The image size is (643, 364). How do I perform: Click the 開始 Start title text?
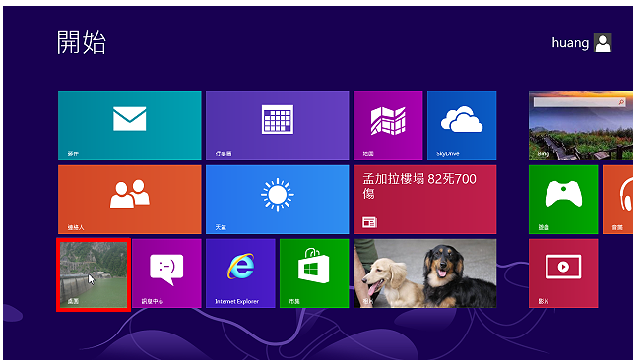[81, 42]
